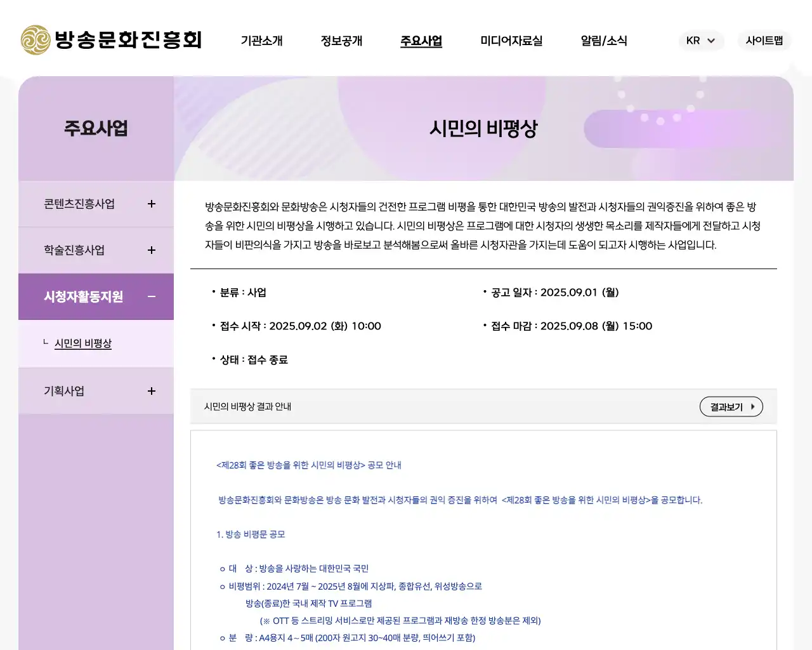Select 시민의 비평상 in the sidebar

(x=83, y=343)
